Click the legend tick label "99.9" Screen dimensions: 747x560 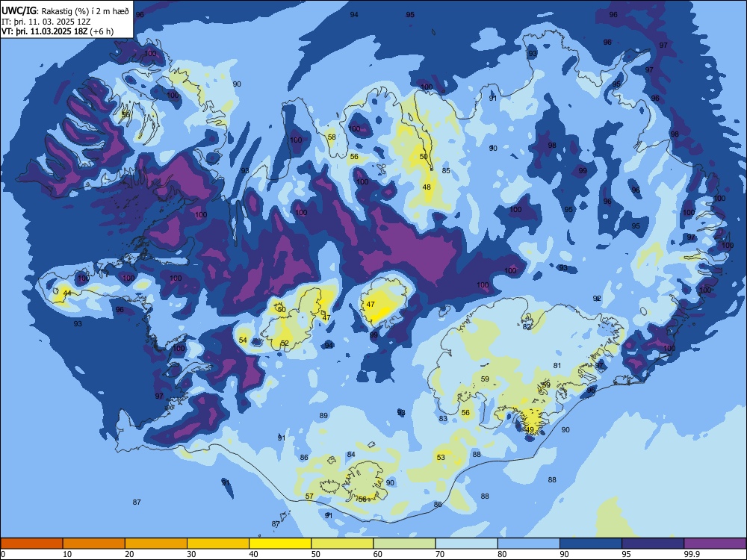coord(692,554)
